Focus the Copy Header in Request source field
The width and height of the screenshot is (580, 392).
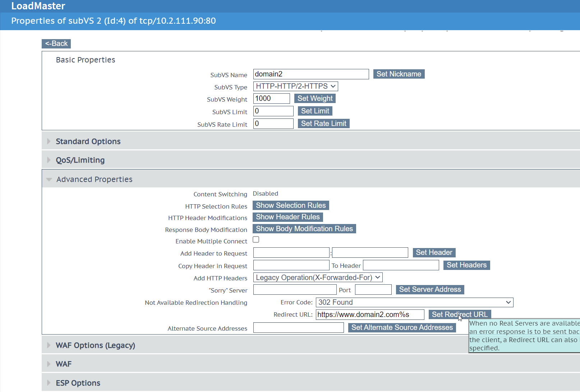[x=291, y=265]
